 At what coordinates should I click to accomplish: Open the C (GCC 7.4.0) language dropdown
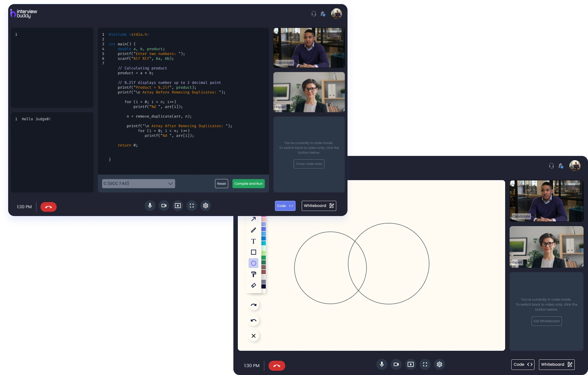coord(138,183)
